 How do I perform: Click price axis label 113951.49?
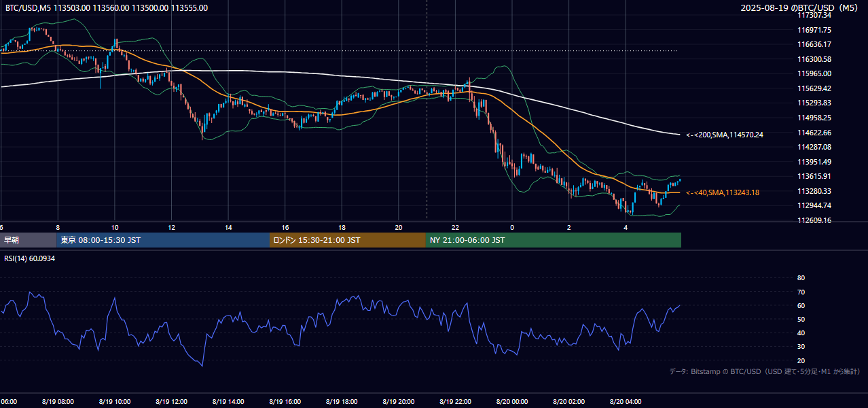coord(814,162)
